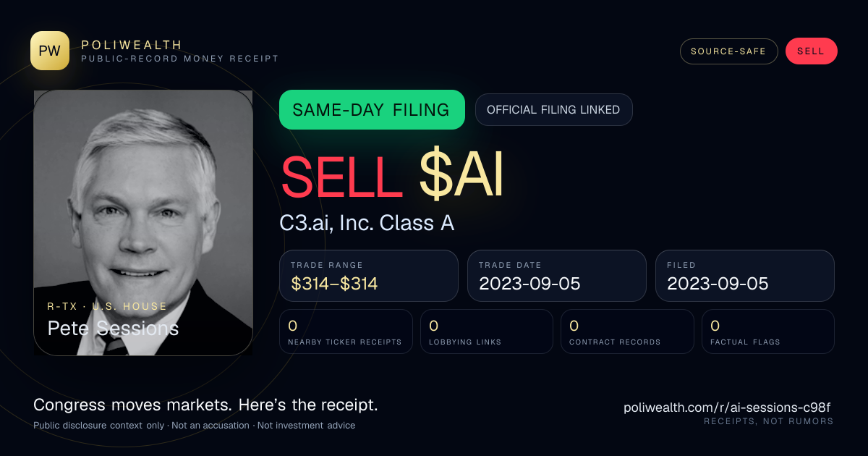Open the Factual Flags stat tile
Image resolution: width=868 pixels, height=456 pixels.
click(x=768, y=332)
